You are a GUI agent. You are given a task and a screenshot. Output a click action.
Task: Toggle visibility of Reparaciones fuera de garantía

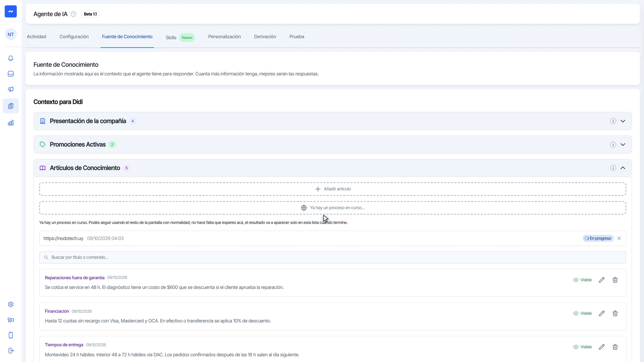(582, 280)
